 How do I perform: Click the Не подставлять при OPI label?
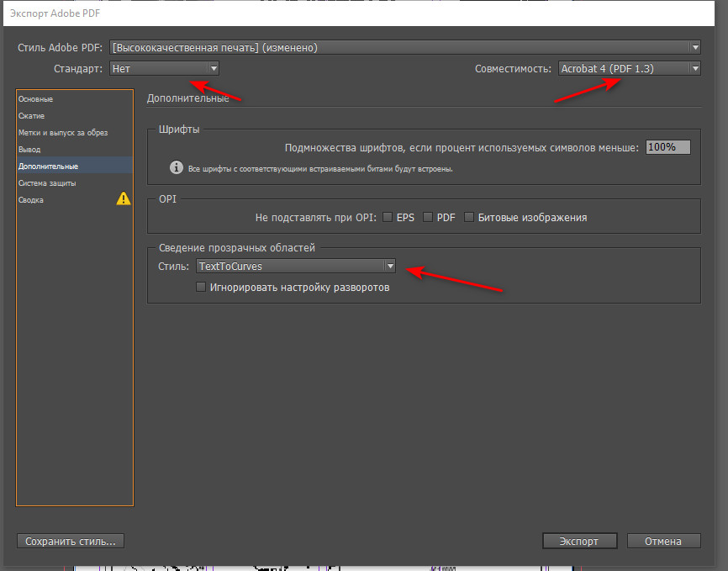tap(316, 218)
